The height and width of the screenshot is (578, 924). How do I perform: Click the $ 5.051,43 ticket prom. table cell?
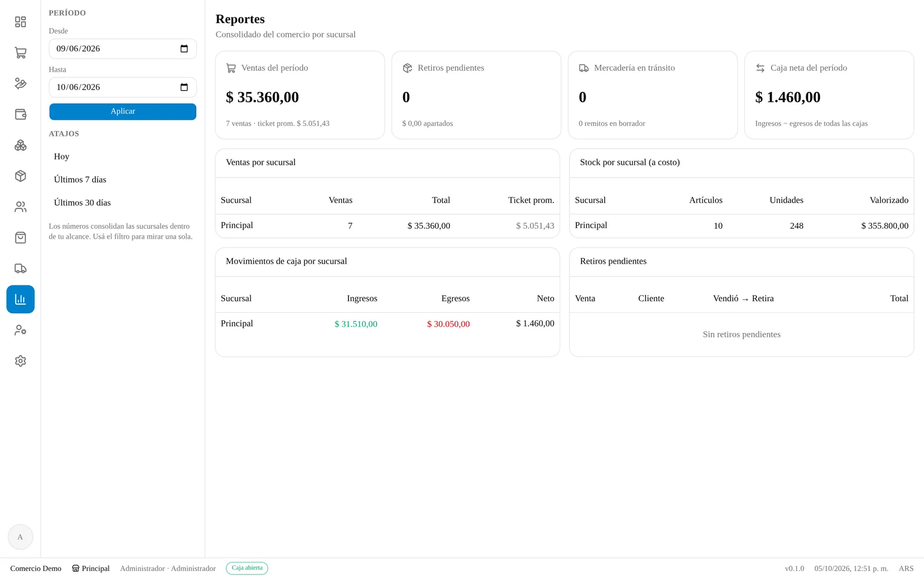pyautogui.click(x=535, y=226)
